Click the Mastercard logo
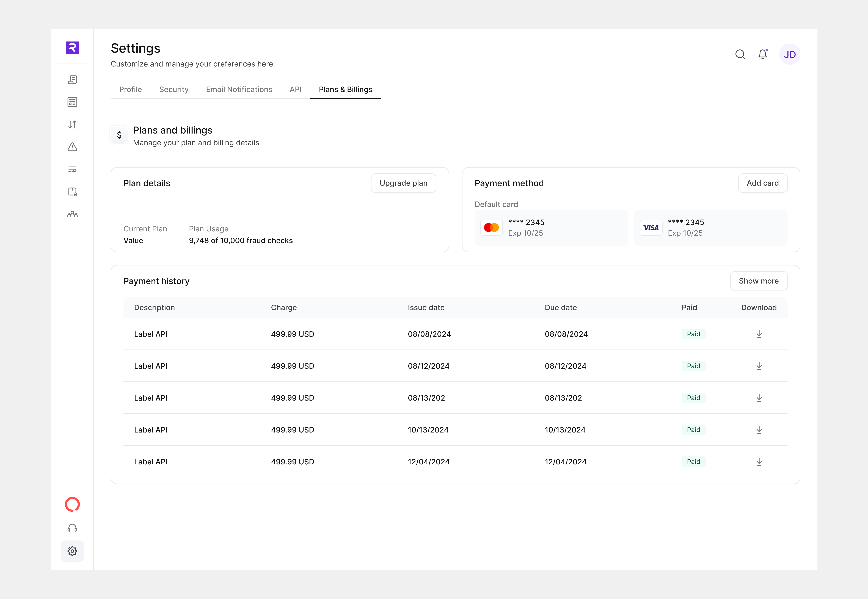 click(491, 228)
